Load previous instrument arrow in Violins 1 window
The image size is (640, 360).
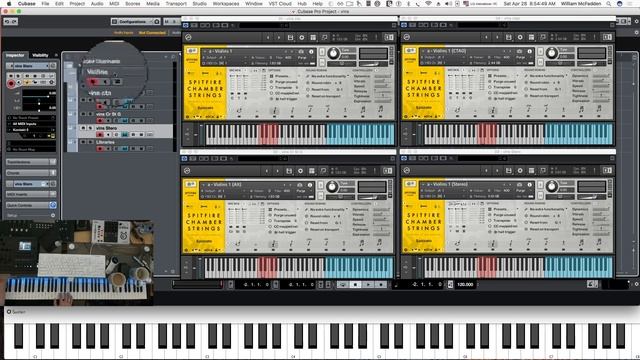point(268,38)
